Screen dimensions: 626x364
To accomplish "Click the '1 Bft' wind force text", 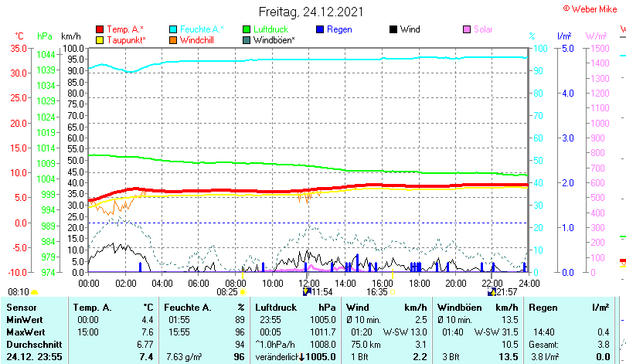I will click(x=359, y=357).
